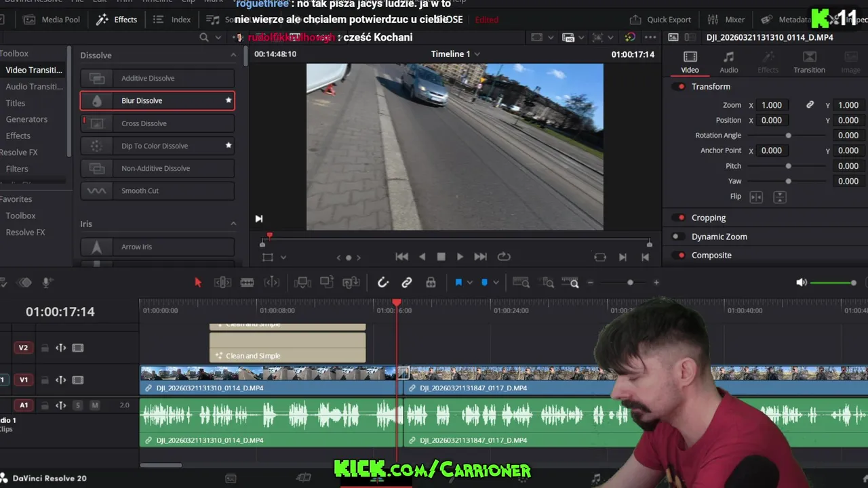This screenshot has height=488, width=868.
Task: Open the Mixer panel
Action: pos(726,20)
